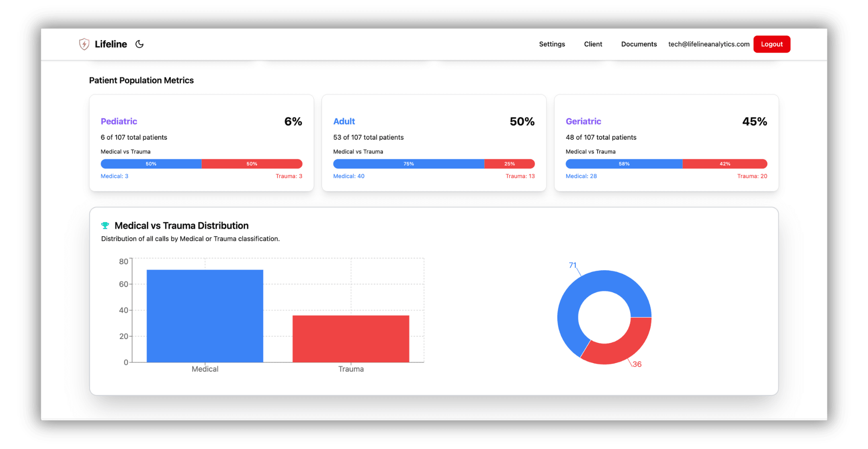Toggle dark mode with the moon icon
Viewport: 868px width, 449px height.
(x=139, y=44)
